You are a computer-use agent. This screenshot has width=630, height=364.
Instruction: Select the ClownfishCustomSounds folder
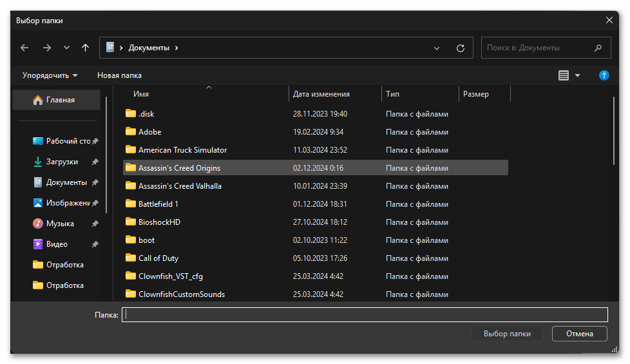coord(316,294)
